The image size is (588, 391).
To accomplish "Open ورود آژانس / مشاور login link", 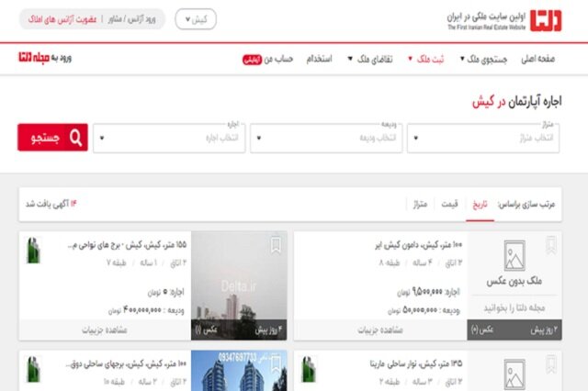I will pos(131,19).
